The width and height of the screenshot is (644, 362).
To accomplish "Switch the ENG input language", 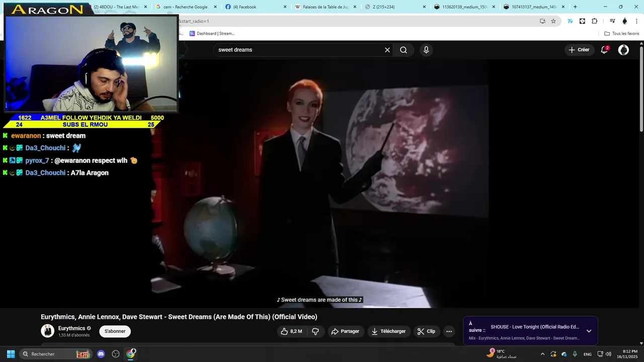I will [x=587, y=354].
